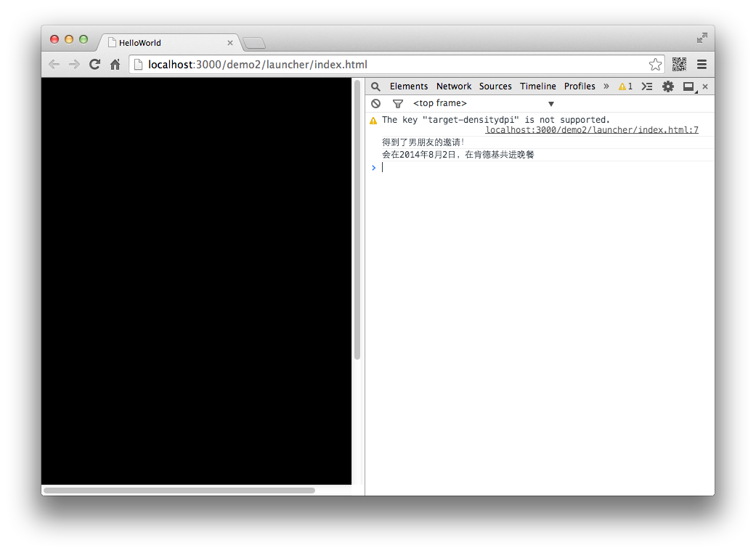
Task: Open the Sources panel
Action: pos(495,86)
